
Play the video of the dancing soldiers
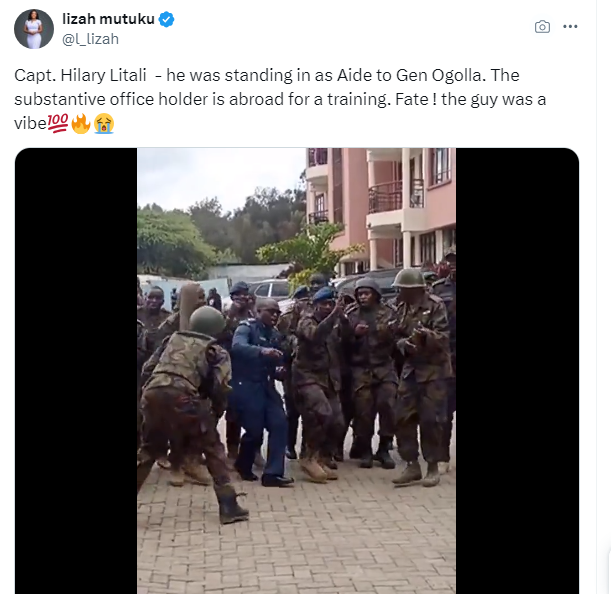click(297, 371)
